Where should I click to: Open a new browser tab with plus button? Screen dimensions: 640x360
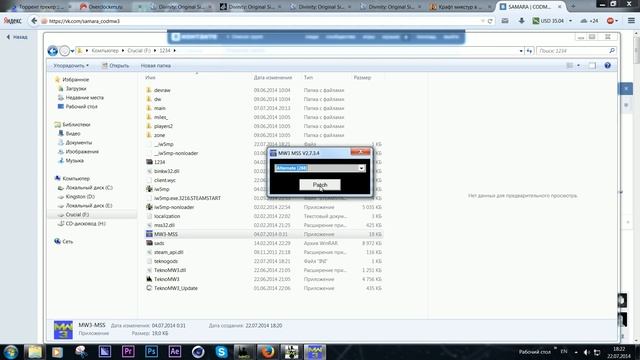coord(573,7)
